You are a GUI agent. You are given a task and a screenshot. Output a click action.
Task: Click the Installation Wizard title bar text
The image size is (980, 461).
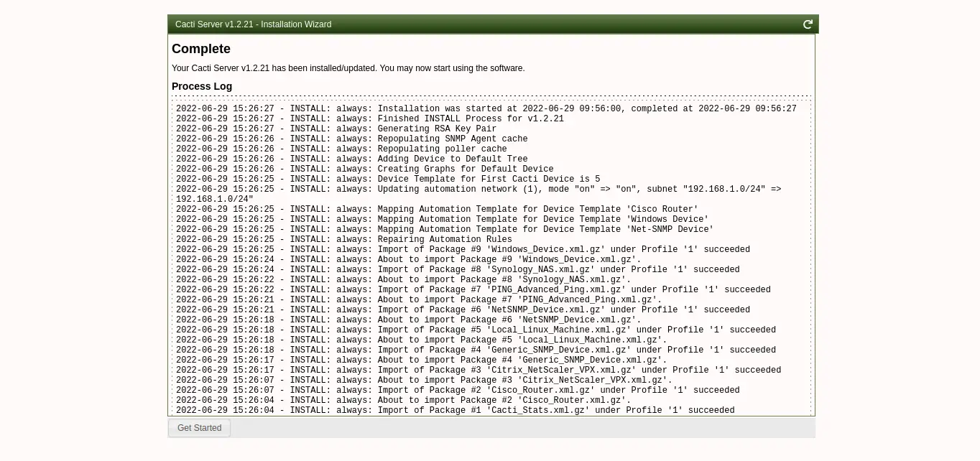click(x=253, y=24)
